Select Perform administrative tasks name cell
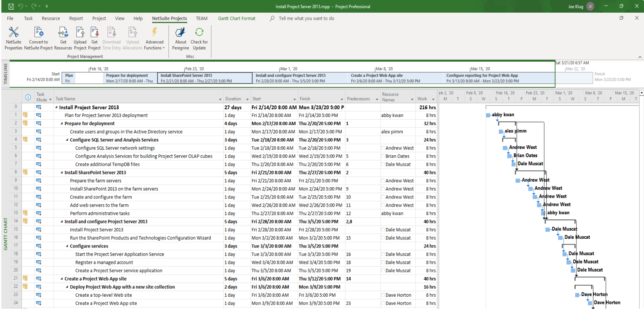This screenshot has width=644, height=309. (x=139, y=213)
